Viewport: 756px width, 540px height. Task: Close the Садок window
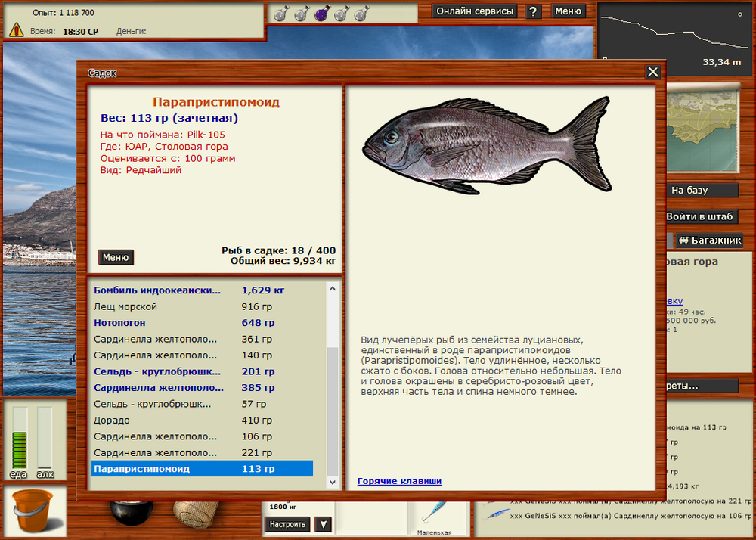pos(653,72)
